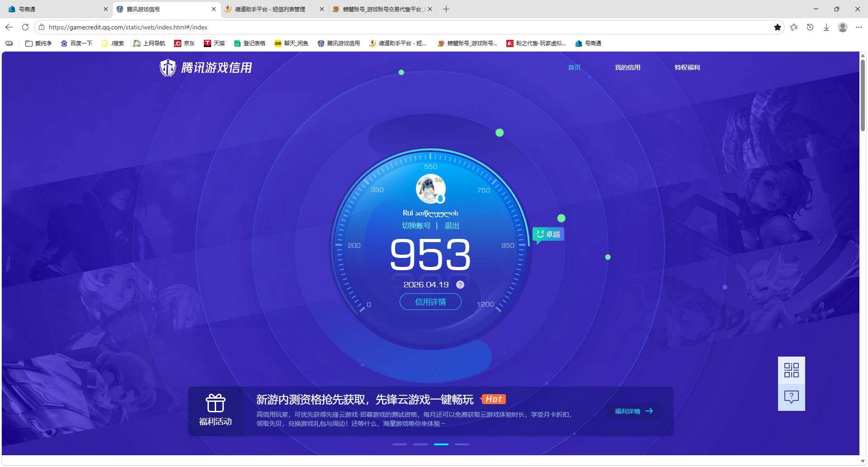868x467 pixels.
Task: Open the feedback help floating button
Action: coord(792,397)
